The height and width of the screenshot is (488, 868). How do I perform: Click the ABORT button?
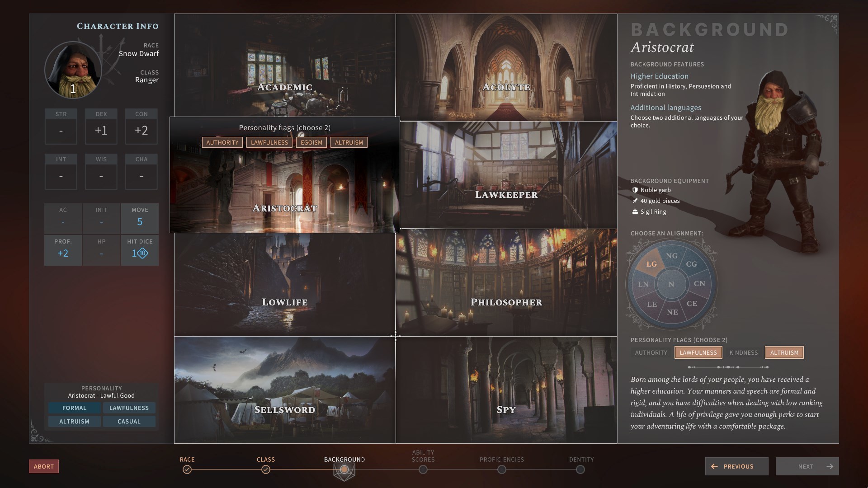point(43,467)
